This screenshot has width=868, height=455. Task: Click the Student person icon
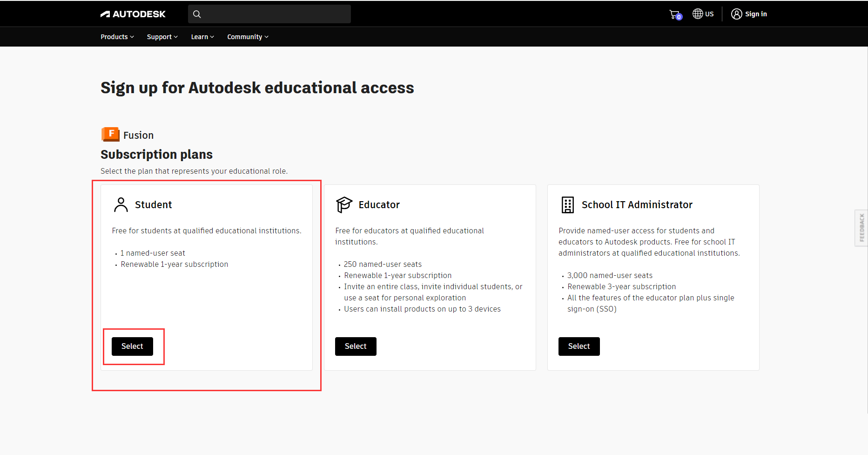(121, 204)
